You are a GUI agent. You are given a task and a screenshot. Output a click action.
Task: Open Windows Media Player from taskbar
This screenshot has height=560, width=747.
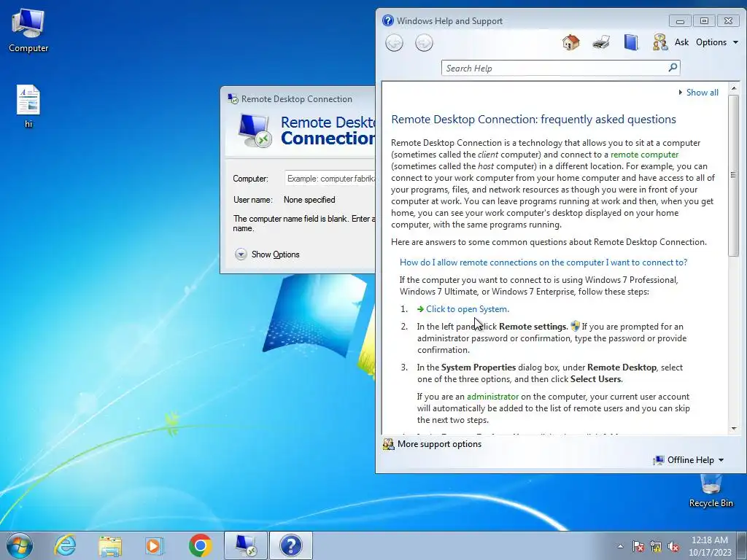[x=155, y=545]
